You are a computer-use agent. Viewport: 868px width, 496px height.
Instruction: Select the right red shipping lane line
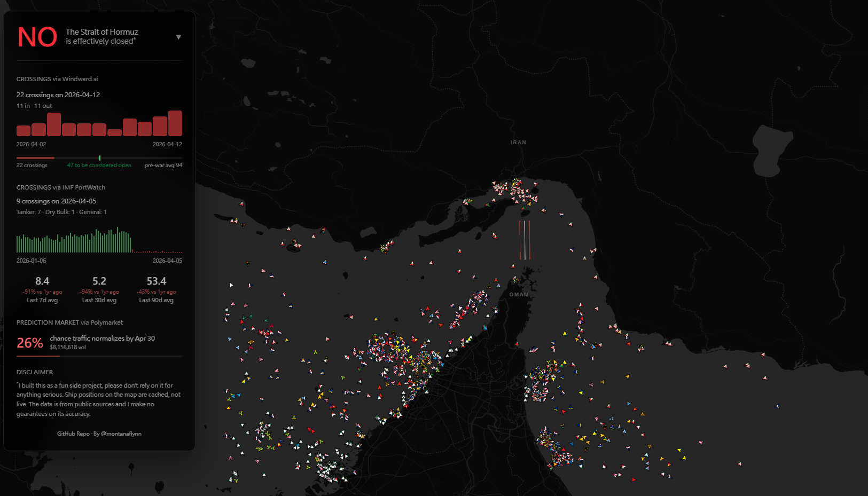click(529, 240)
